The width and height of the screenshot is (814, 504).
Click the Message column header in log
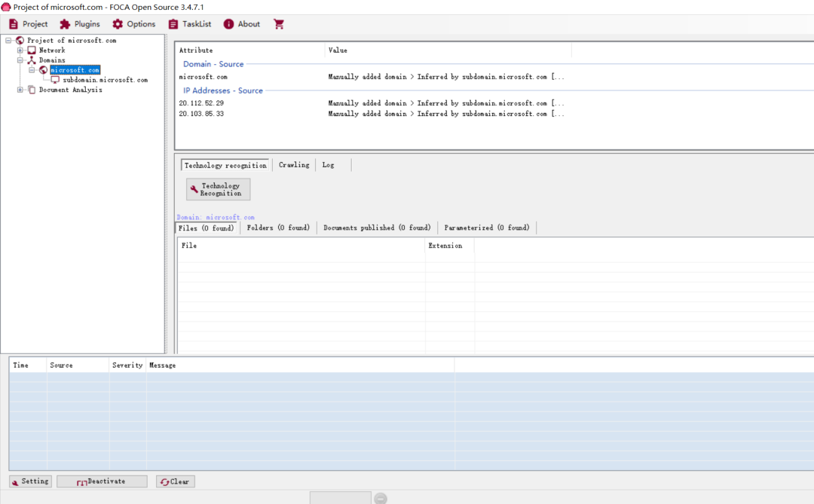pos(300,365)
